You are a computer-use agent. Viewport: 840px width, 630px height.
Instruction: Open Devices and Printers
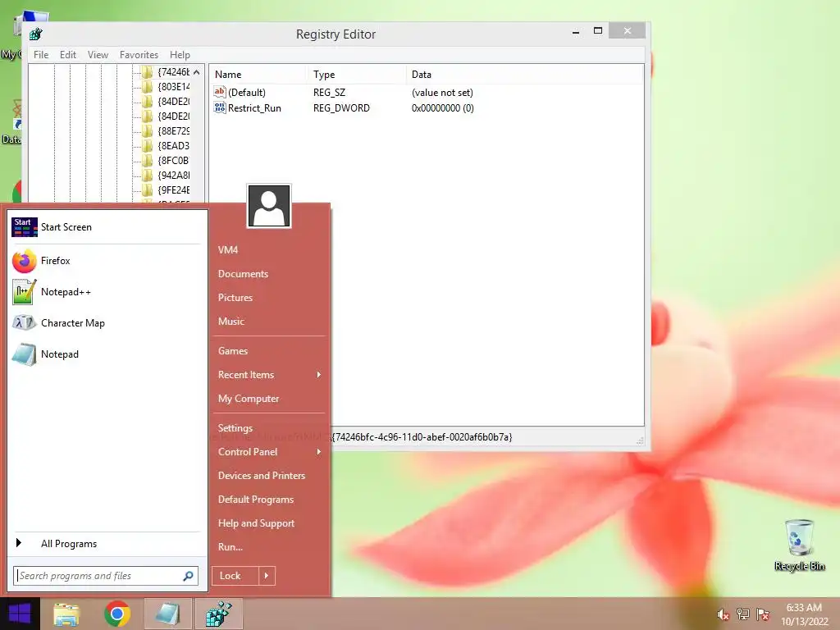coord(262,476)
